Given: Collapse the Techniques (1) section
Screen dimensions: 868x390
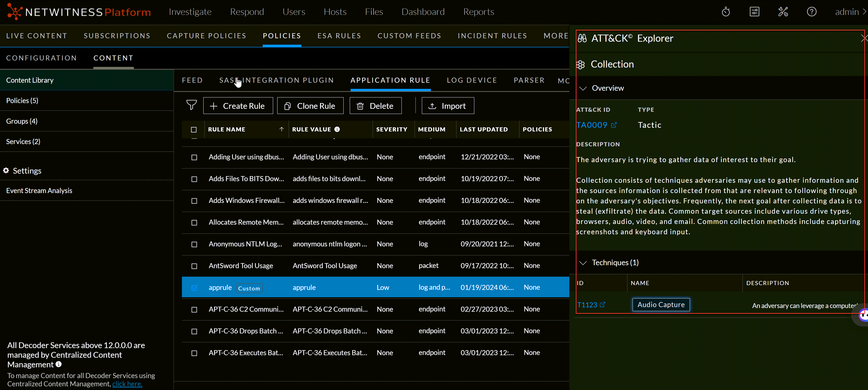Looking at the screenshot, I should tap(583, 263).
